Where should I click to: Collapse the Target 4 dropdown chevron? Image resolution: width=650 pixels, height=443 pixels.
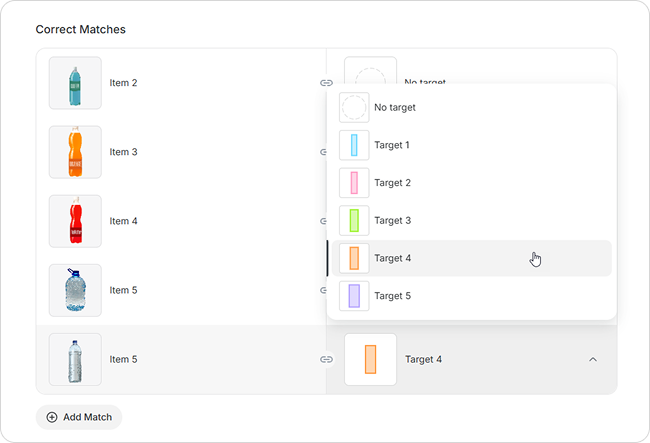tap(593, 359)
